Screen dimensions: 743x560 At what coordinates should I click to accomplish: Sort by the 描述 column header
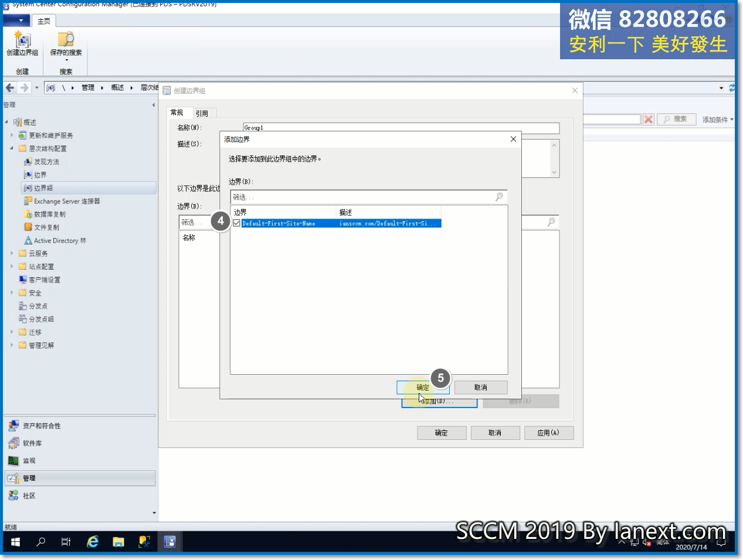pyautogui.click(x=389, y=212)
